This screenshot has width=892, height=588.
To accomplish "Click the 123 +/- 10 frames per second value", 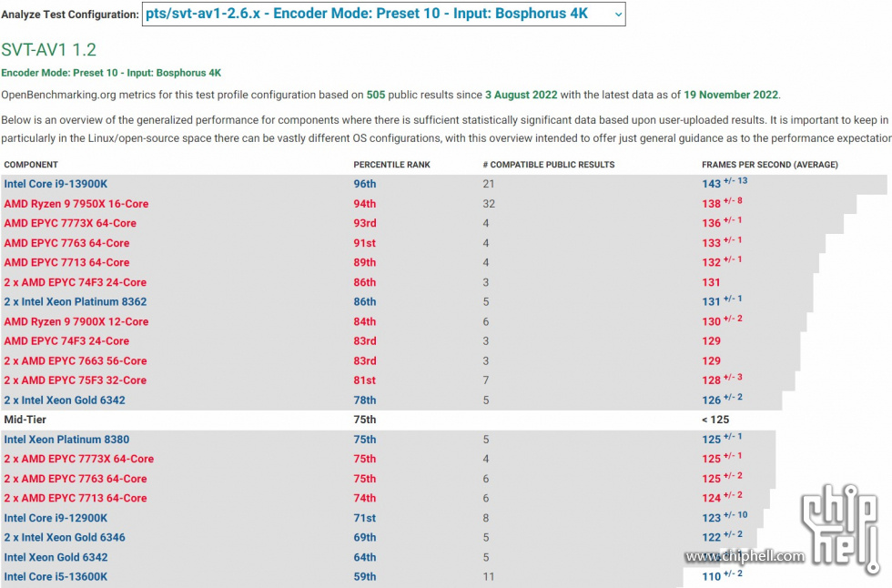I will (x=725, y=516).
